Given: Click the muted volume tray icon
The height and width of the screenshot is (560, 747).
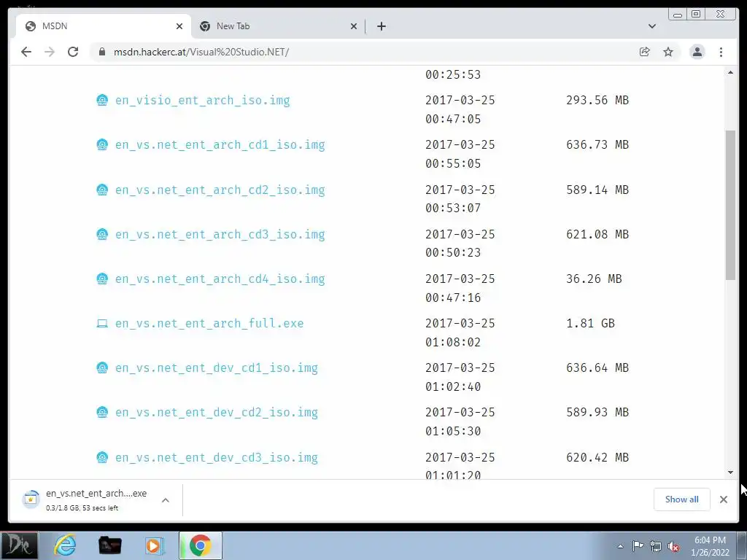Looking at the screenshot, I should coord(673,546).
